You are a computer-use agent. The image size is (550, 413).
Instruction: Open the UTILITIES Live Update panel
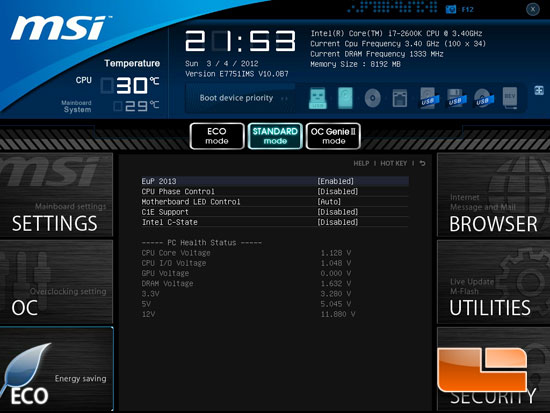pos(494,282)
